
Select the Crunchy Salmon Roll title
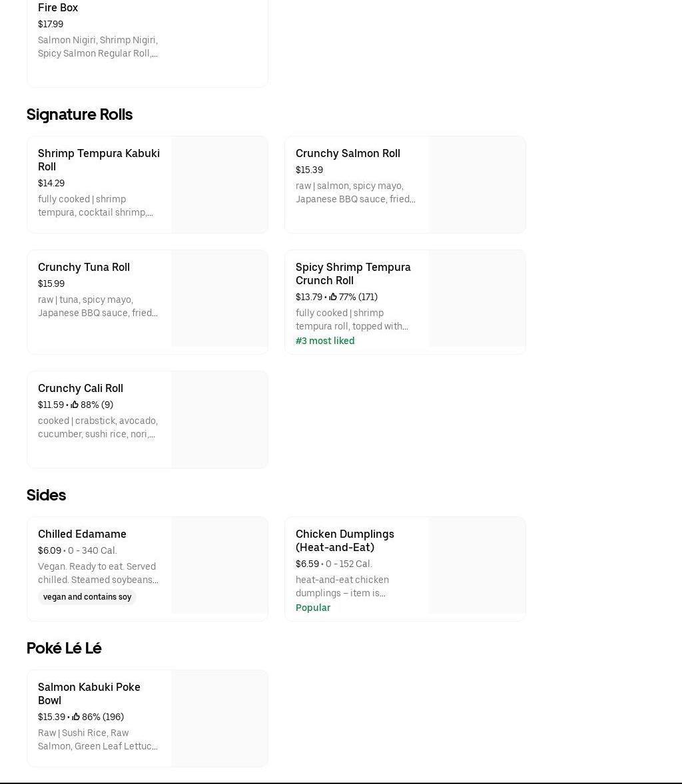pyautogui.click(x=348, y=153)
